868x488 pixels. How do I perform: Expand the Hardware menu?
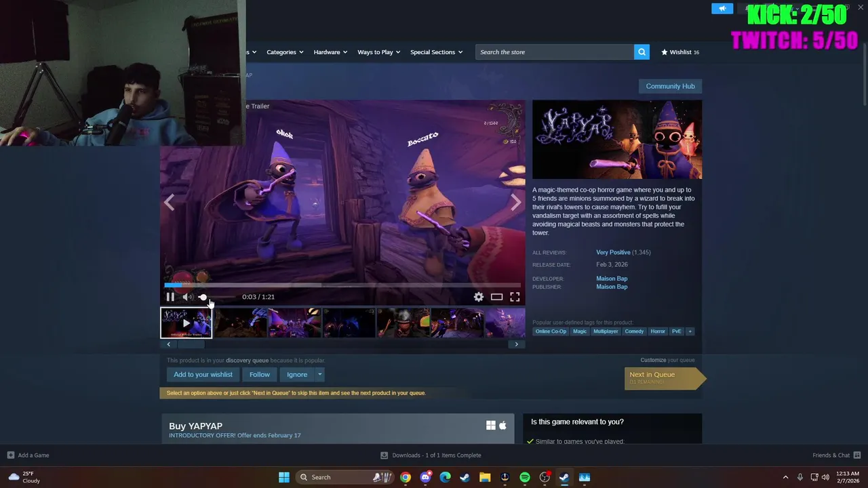[330, 52]
